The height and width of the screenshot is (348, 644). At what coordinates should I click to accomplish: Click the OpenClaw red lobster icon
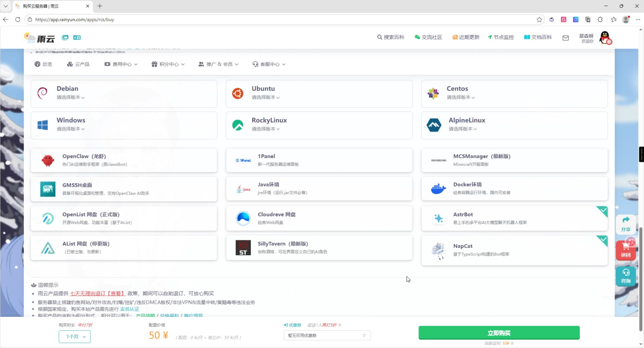pos(48,160)
